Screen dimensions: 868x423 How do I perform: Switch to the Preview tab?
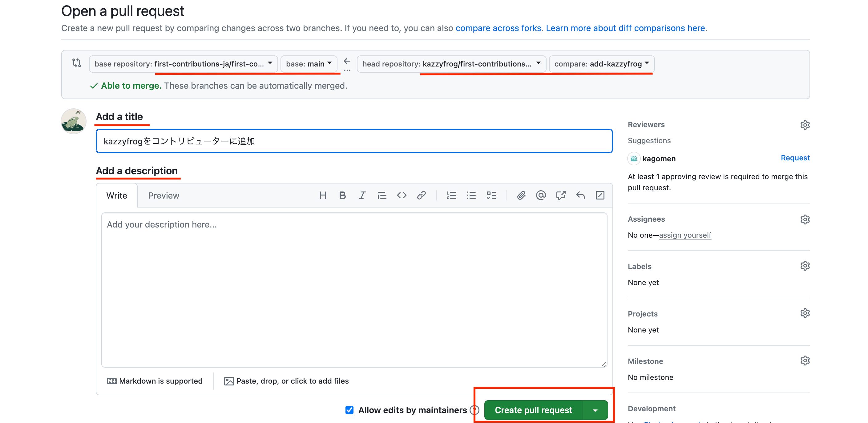click(164, 196)
